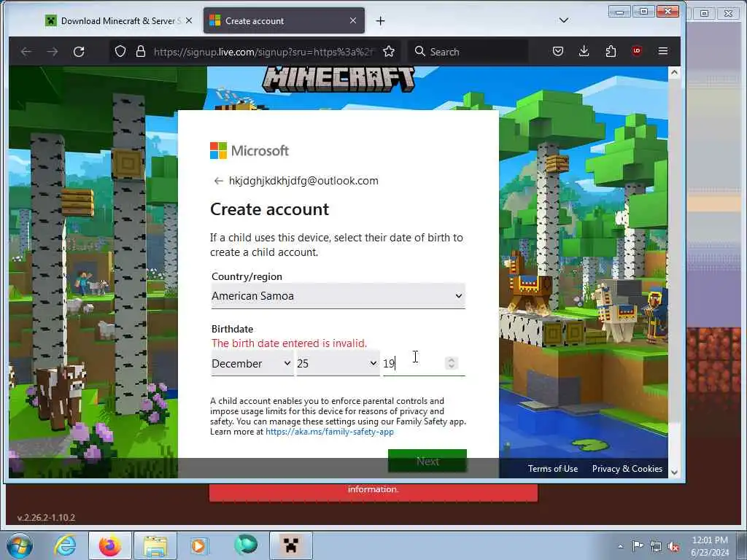This screenshot has width=747, height=560.
Task: Click the birth year spinner arrows
Action: point(451,363)
